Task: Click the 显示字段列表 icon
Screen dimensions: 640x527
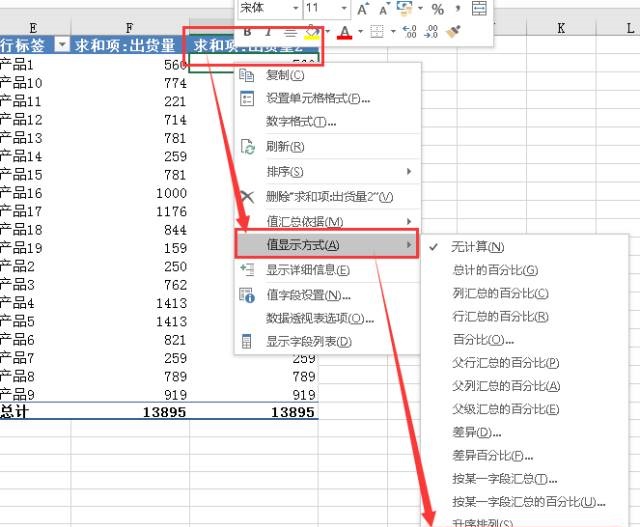Action: [247, 341]
